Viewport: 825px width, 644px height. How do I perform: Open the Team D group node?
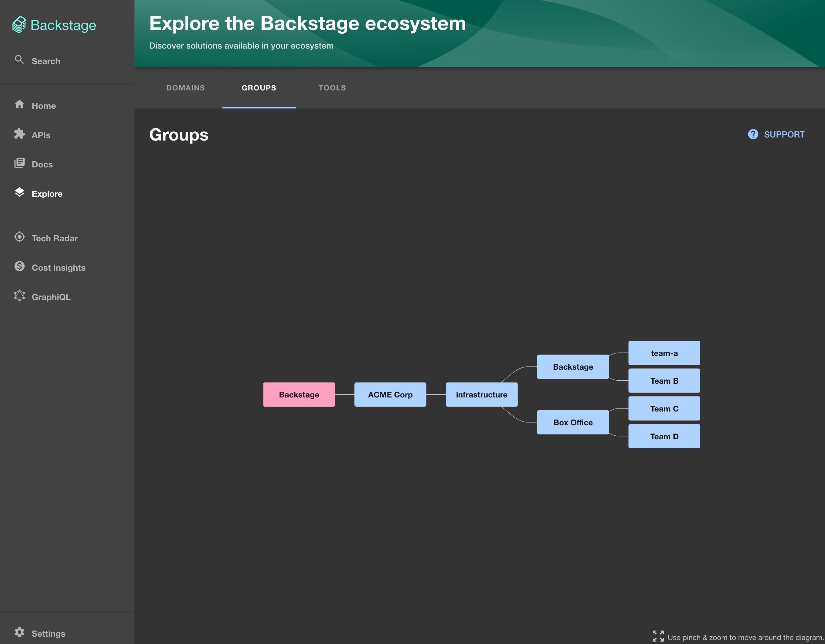(x=665, y=436)
